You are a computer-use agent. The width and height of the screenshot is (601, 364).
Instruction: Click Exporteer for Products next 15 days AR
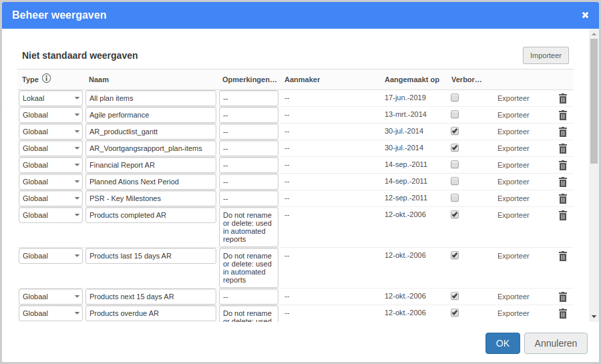[x=514, y=297]
